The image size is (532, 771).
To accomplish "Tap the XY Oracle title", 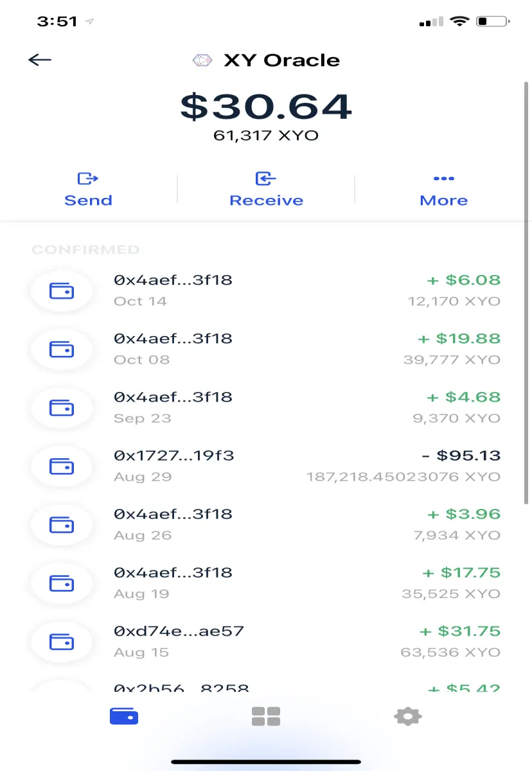I will (281, 60).
